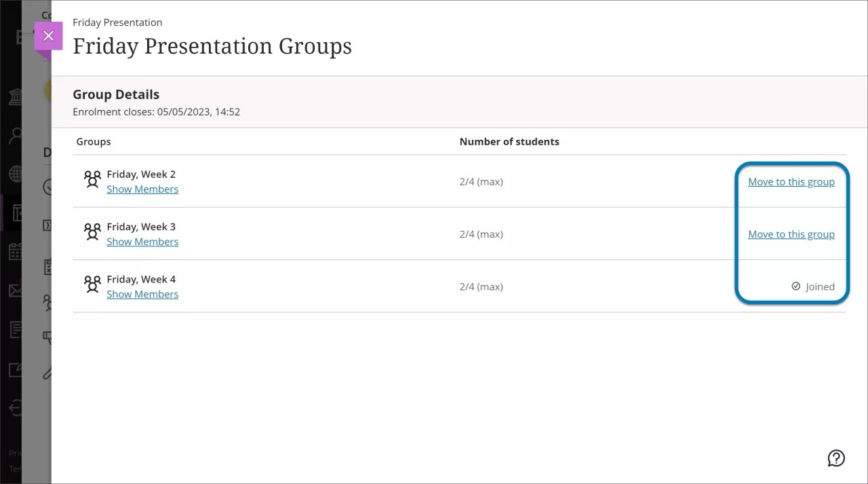Move to the Friday, Week 3 group
This screenshot has height=484, width=868.
(791, 234)
